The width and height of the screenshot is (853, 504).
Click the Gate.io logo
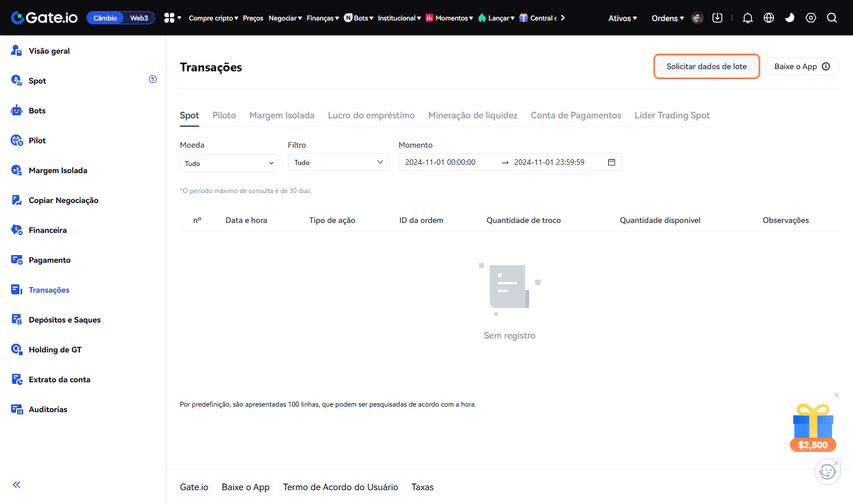click(44, 18)
